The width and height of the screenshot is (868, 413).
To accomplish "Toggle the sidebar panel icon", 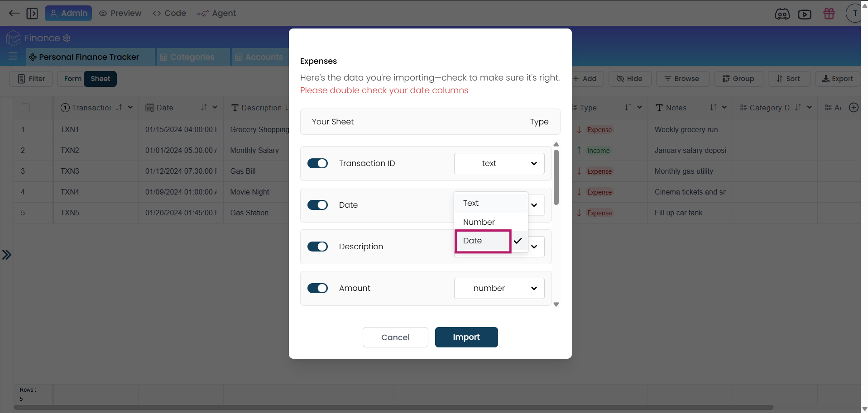I will (32, 13).
